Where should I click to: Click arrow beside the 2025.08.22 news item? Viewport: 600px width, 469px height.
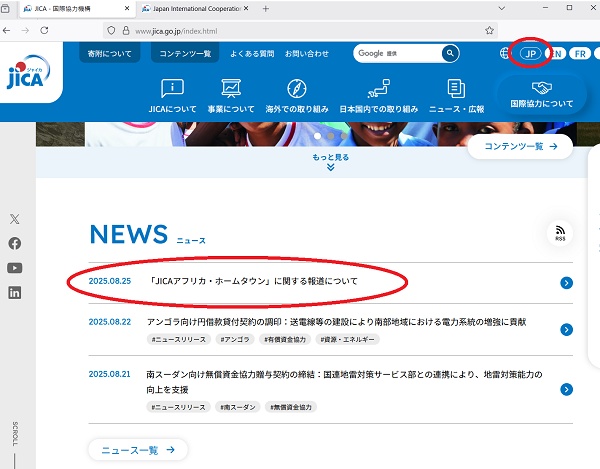pyautogui.click(x=566, y=329)
